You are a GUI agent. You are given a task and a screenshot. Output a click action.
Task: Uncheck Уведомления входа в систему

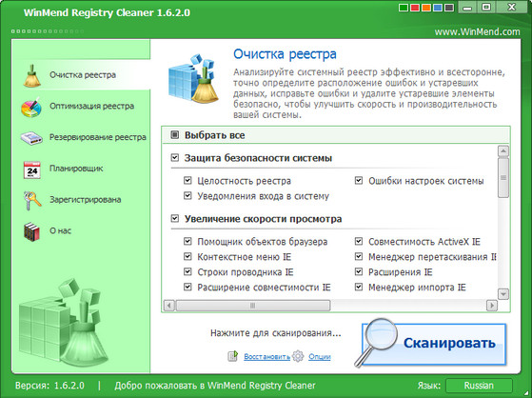pos(187,195)
